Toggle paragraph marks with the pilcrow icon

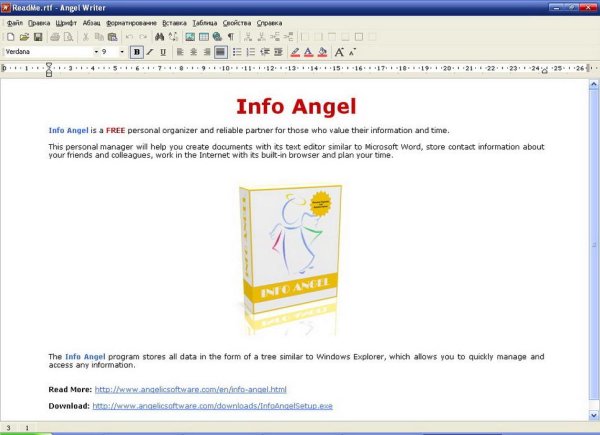click(231, 37)
